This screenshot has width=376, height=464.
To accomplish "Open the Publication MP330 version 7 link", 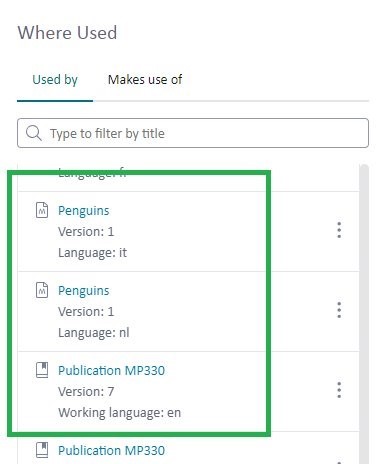I will pyautogui.click(x=111, y=371).
